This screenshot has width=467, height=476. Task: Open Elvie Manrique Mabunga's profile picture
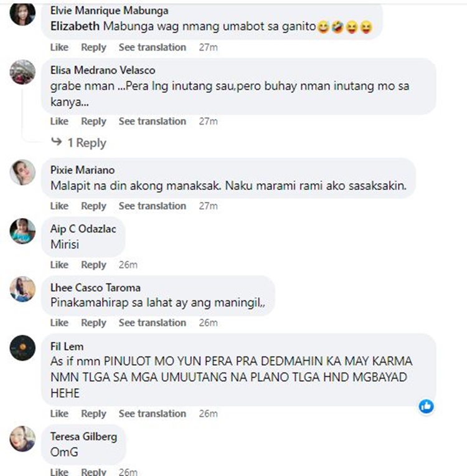pos(22,13)
